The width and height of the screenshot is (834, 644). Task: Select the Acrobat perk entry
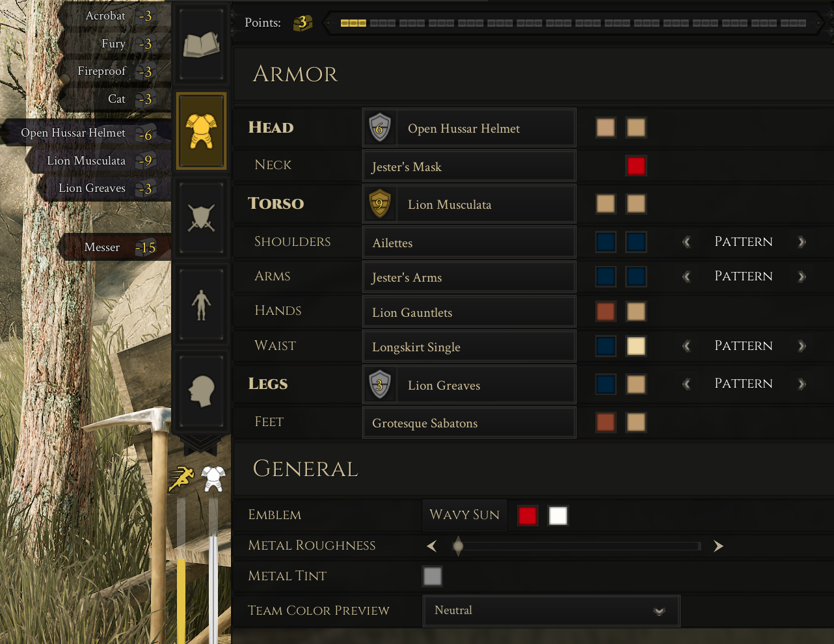click(x=114, y=16)
